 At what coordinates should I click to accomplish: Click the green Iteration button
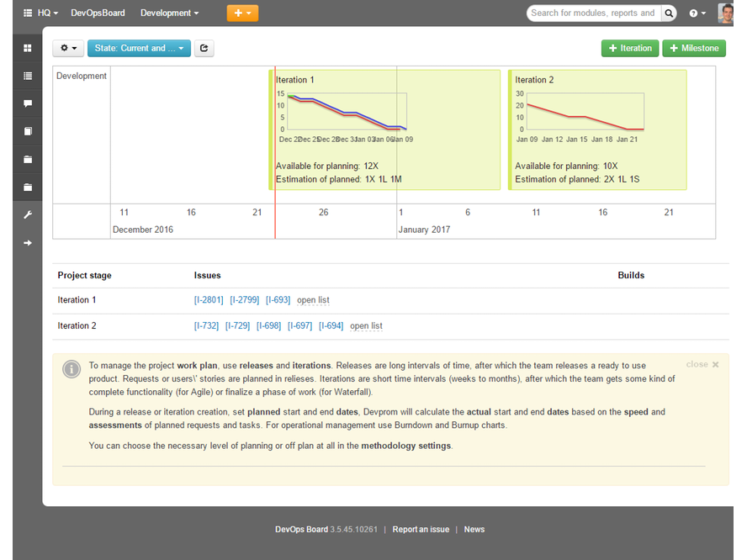(x=630, y=48)
